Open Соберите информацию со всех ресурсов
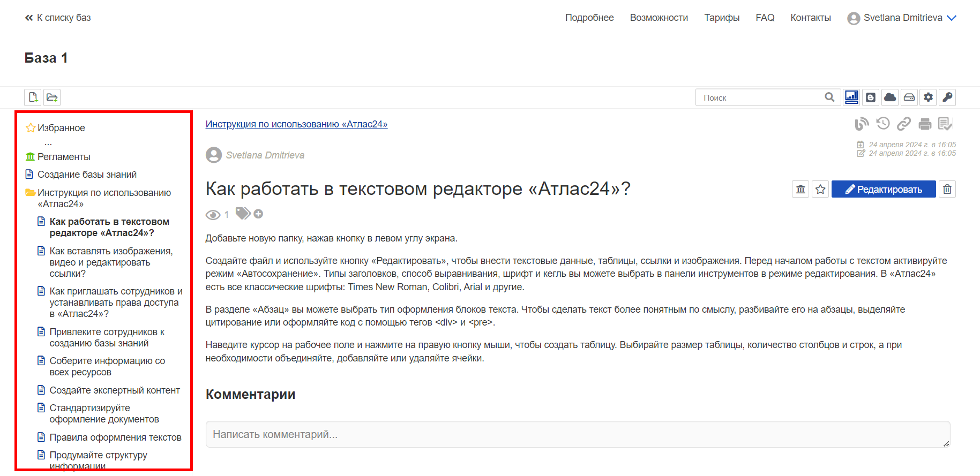Image resolution: width=980 pixels, height=476 pixels. click(107, 366)
